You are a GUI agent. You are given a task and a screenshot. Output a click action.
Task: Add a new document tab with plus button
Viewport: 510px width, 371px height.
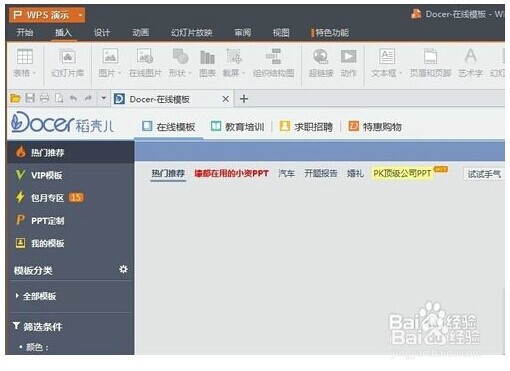(x=244, y=99)
